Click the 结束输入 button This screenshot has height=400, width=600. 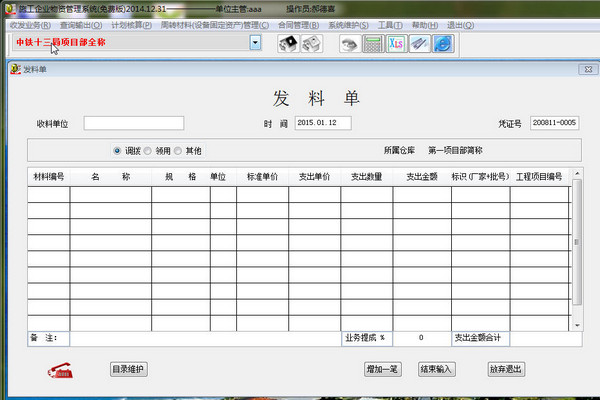436,369
